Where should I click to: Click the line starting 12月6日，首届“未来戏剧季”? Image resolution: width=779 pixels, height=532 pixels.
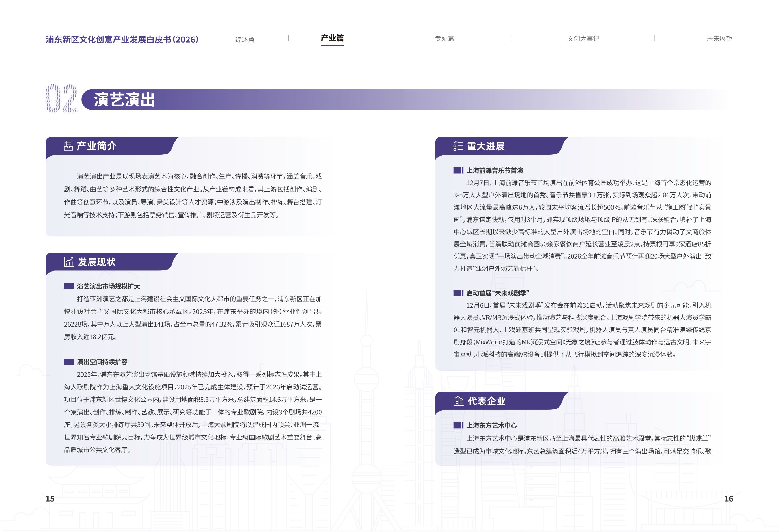[589, 305]
